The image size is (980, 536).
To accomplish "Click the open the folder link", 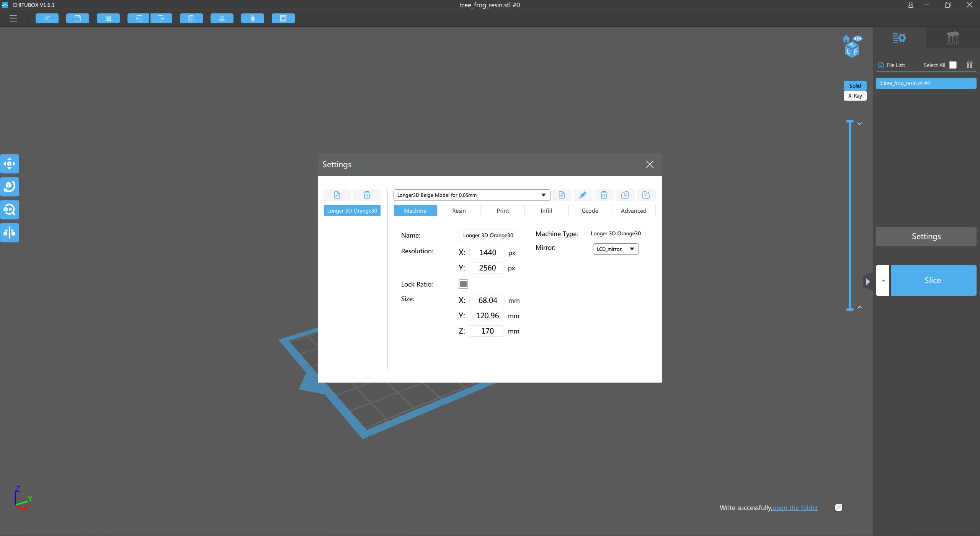I will click(795, 508).
